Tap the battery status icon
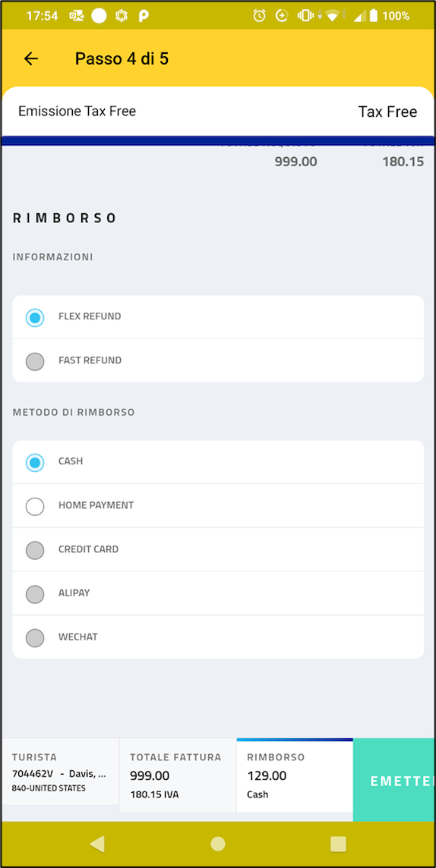The width and height of the screenshot is (436, 868). (x=374, y=15)
